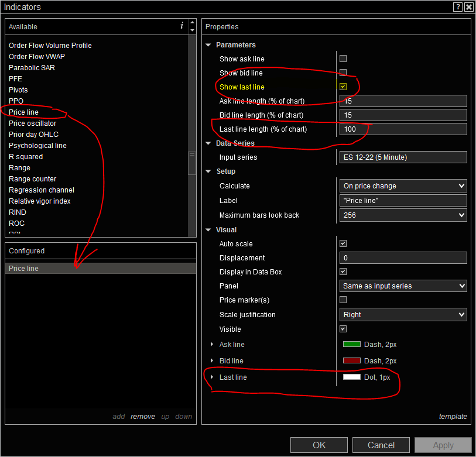Image resolution: width=476 pixels, height=457 pixels.
Task: Select Pivots indicator
Action: coord(18,90)
